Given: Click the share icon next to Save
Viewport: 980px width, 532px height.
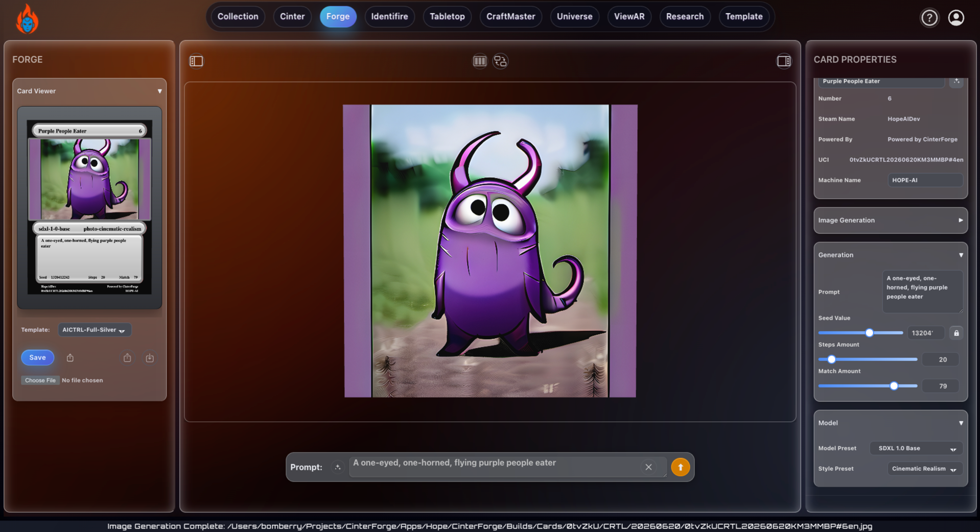Looking at the screenshot, I should click(70, 358).
